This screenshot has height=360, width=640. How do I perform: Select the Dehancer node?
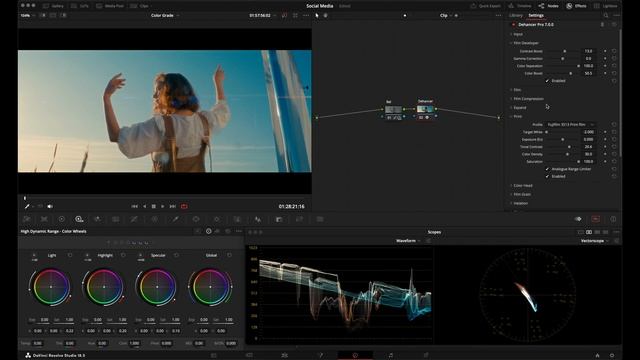click(x=425, y=110)
